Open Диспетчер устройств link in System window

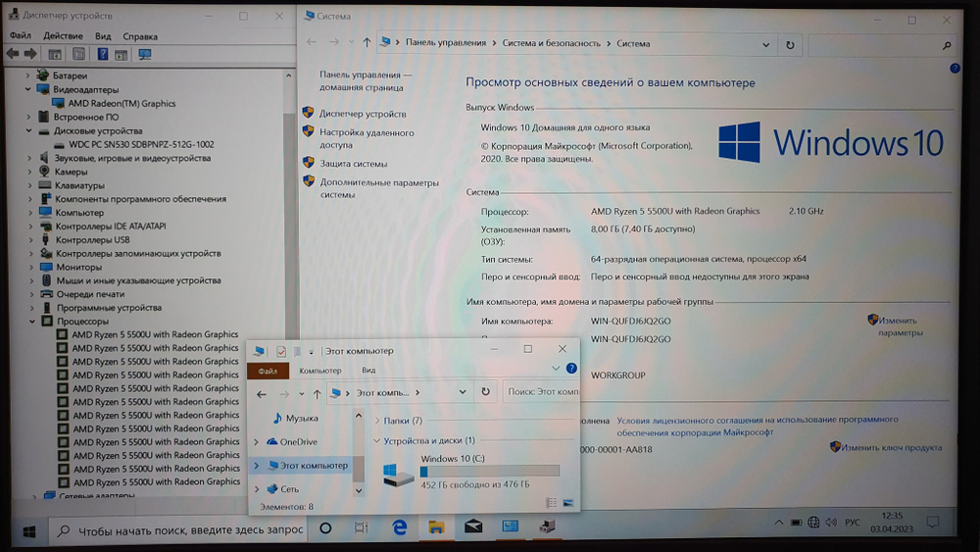click(363, 114)
